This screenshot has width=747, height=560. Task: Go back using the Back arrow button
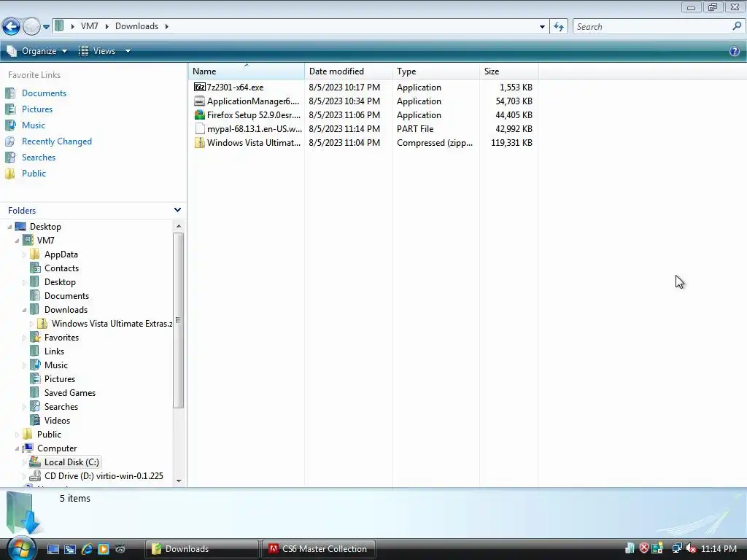(11, 26)
